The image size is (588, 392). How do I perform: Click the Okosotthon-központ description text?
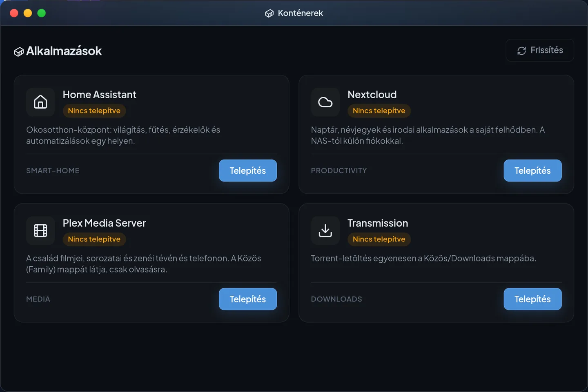123,135
